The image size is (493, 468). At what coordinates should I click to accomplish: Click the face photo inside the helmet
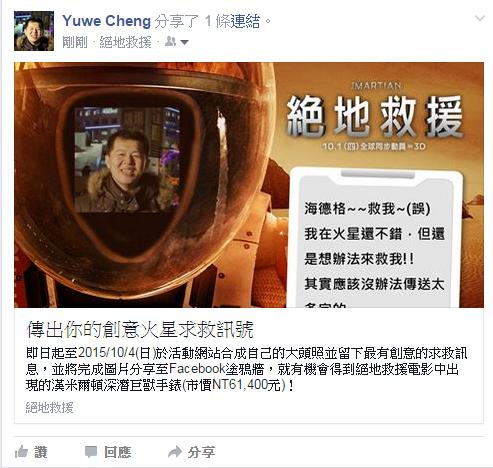[x=128, y=160]
